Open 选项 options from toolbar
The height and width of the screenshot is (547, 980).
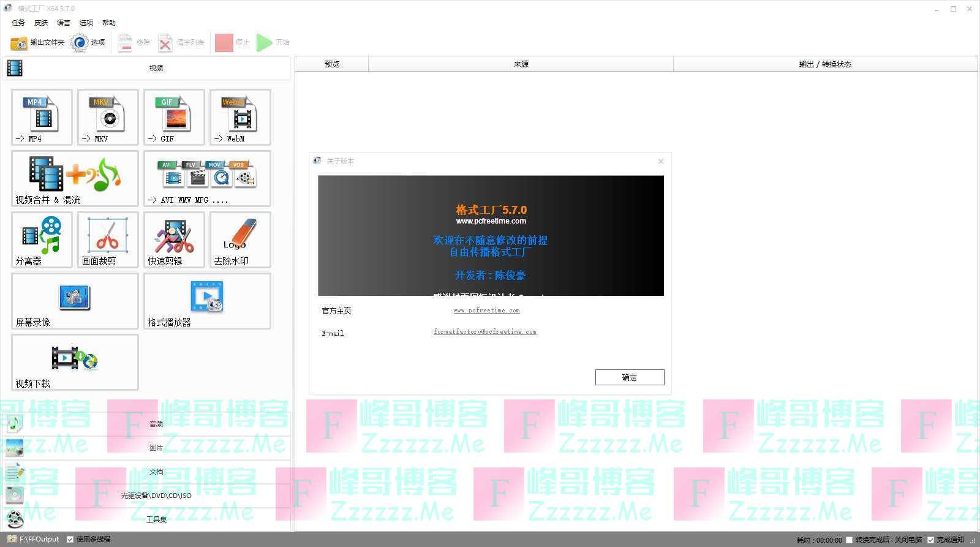[x=88, y=42]
